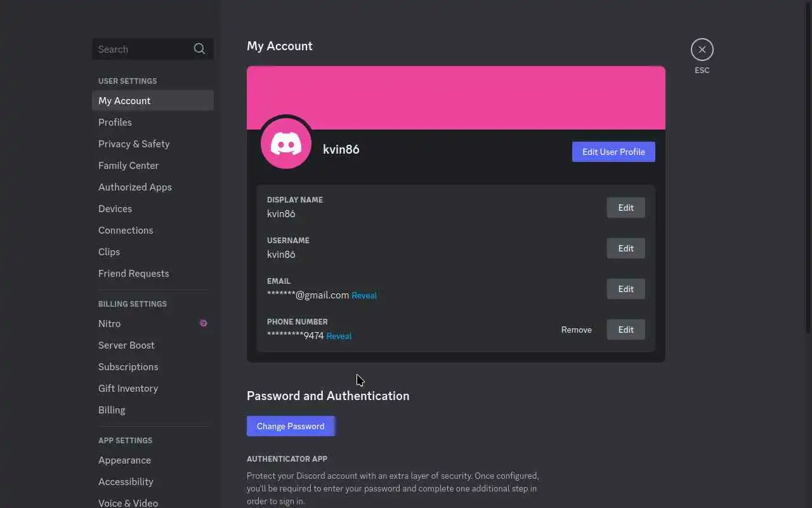This screenshot has height=508, width=812.
Task: Remove the phone number
Action: tap(576, 330)
